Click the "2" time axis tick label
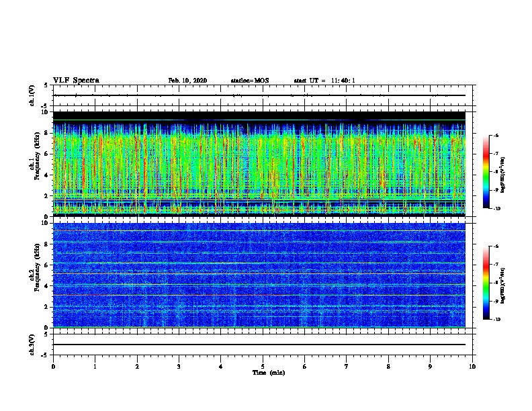532x411 pixels. (x=137, y=367)
